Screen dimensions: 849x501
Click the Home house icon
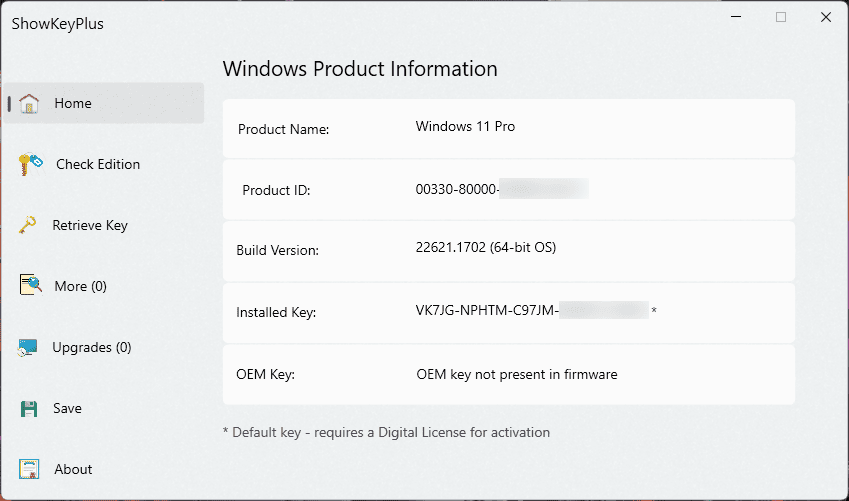pyautogui.click(x=29, y=104)
